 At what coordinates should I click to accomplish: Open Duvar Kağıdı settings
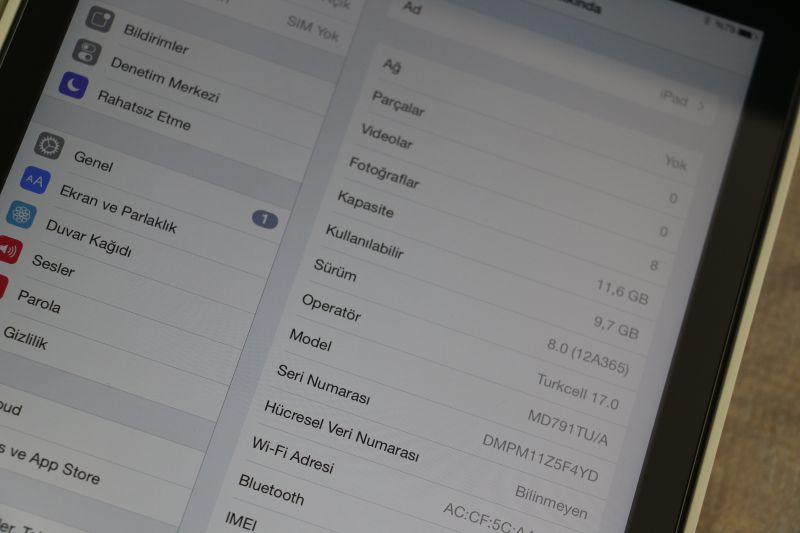point(89,238)
